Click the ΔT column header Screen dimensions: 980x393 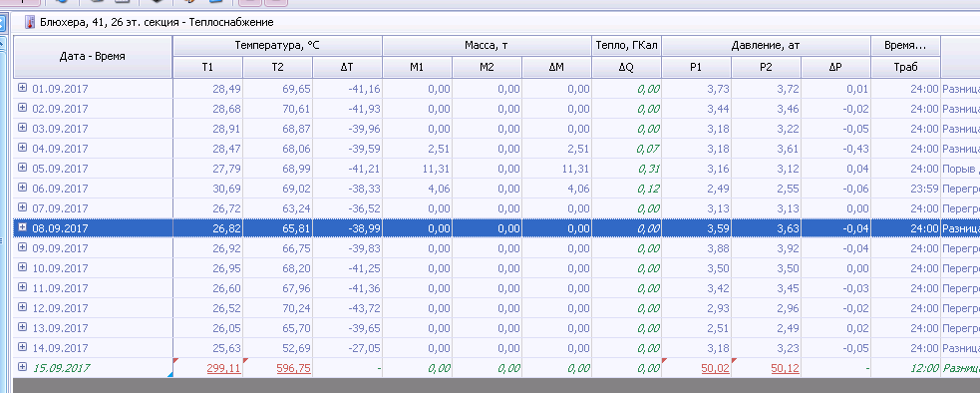348,68
